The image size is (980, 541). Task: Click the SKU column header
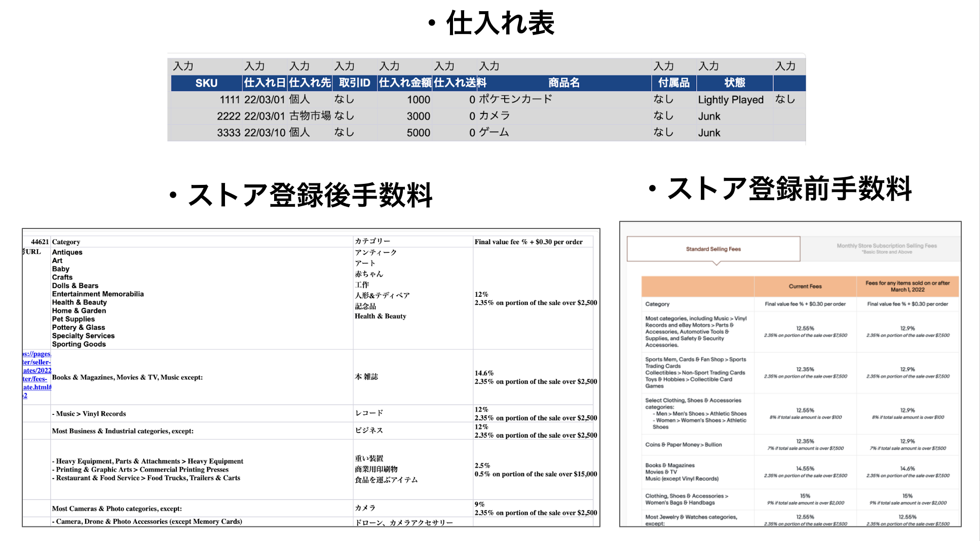tap(206, 83)
